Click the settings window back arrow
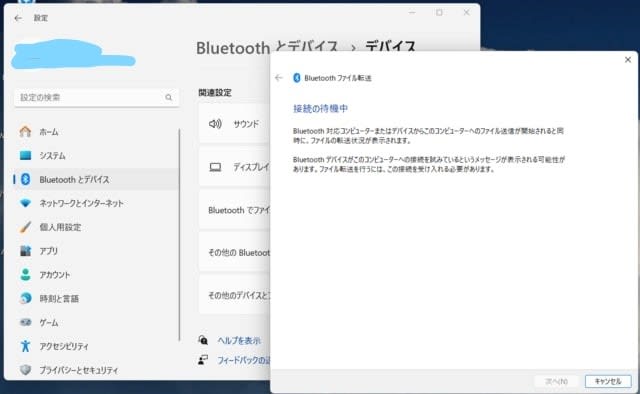 coord(18,18)
